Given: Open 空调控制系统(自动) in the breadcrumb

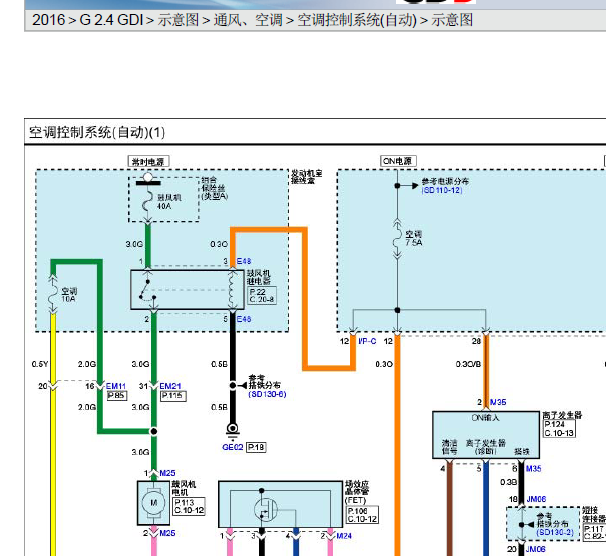Looking at the screenshot, I should pos(357,20).
